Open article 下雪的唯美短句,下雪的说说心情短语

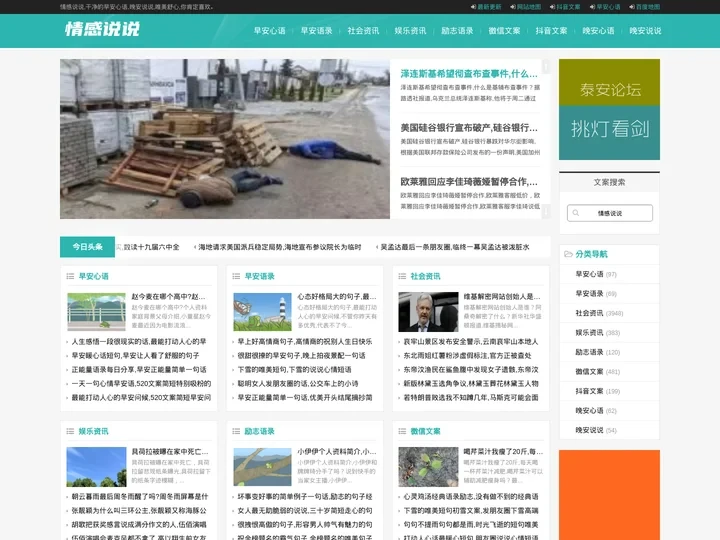(294, 370)
